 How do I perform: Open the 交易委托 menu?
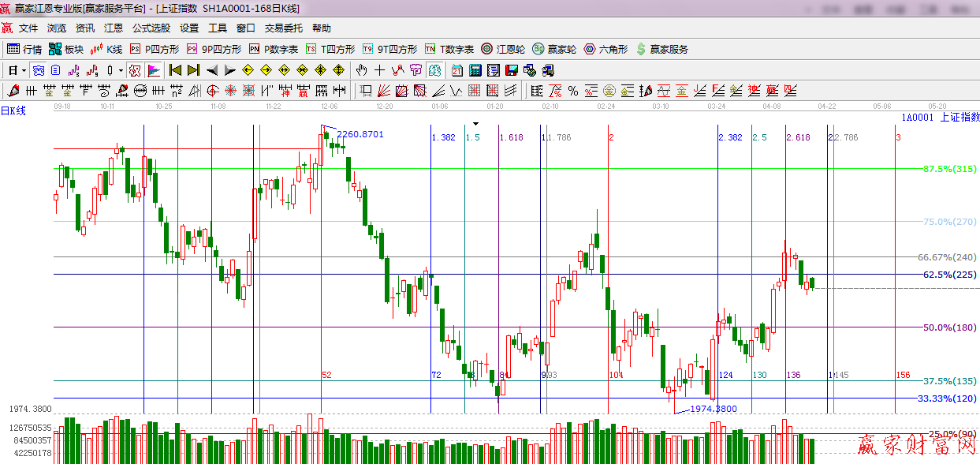283,28
